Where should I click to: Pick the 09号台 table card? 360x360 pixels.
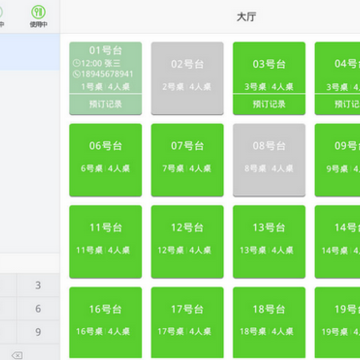337,160
